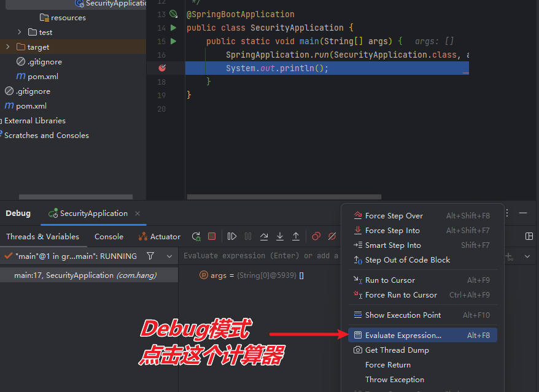Click the Step Over icon
The width and height of the screenshot is (539, 392).
coord(264,236)
